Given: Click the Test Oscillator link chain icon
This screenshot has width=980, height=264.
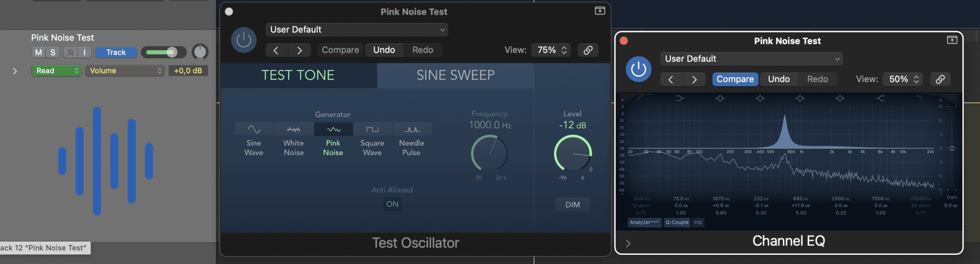Looking at the screenshot, I should [x=588, y=50].
